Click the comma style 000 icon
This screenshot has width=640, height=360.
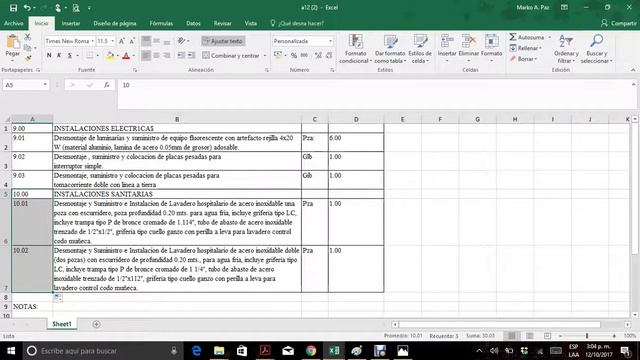tap(304, 56)
